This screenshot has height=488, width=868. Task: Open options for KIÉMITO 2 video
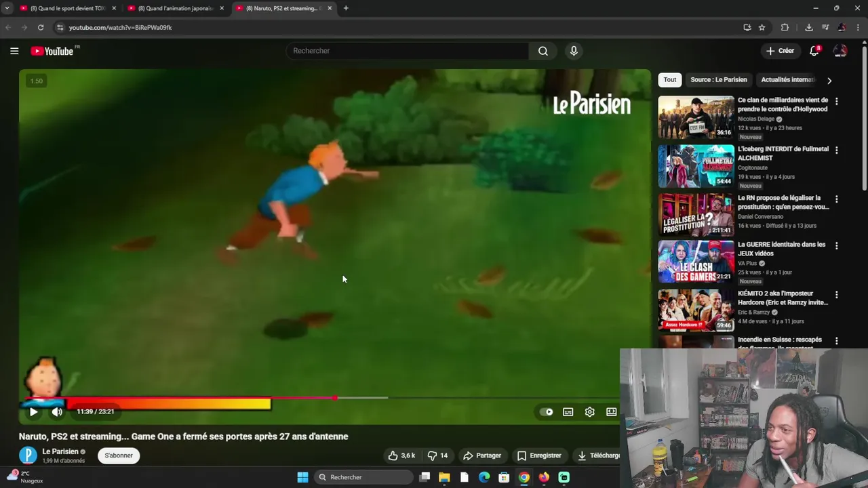pyautogui.click(x=836, y=295)
